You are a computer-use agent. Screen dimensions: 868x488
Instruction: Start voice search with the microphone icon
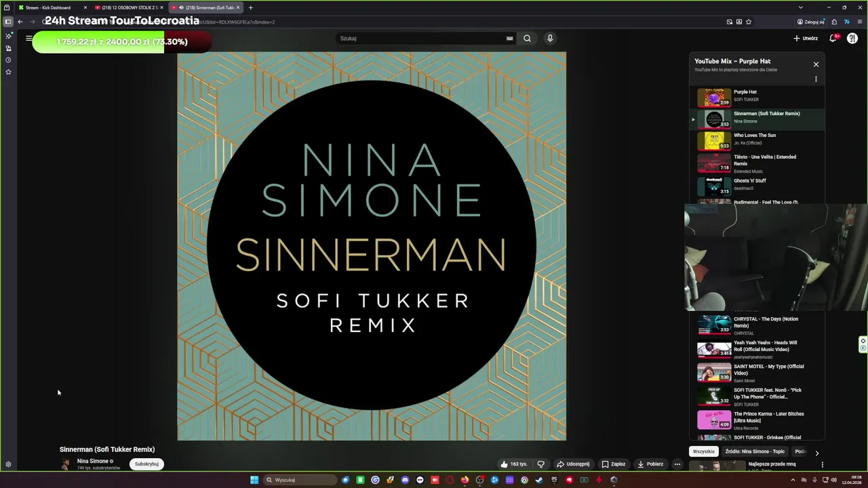pos(550,38)
